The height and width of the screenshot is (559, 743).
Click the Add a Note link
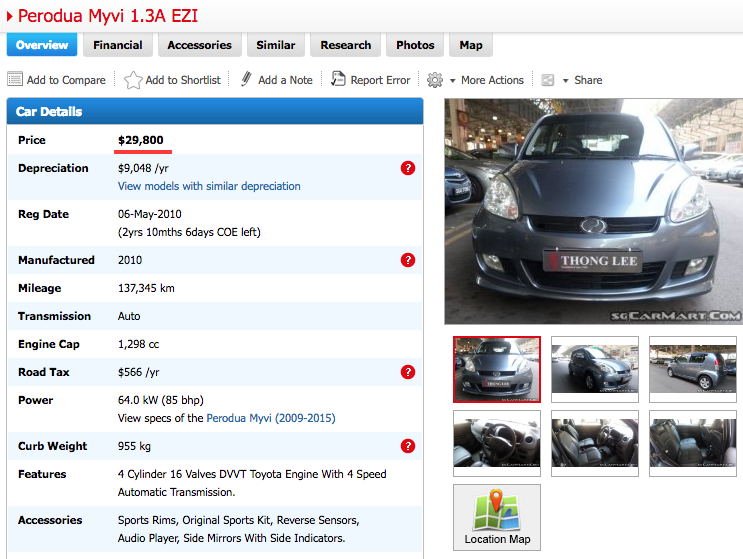tap(285, 80)
